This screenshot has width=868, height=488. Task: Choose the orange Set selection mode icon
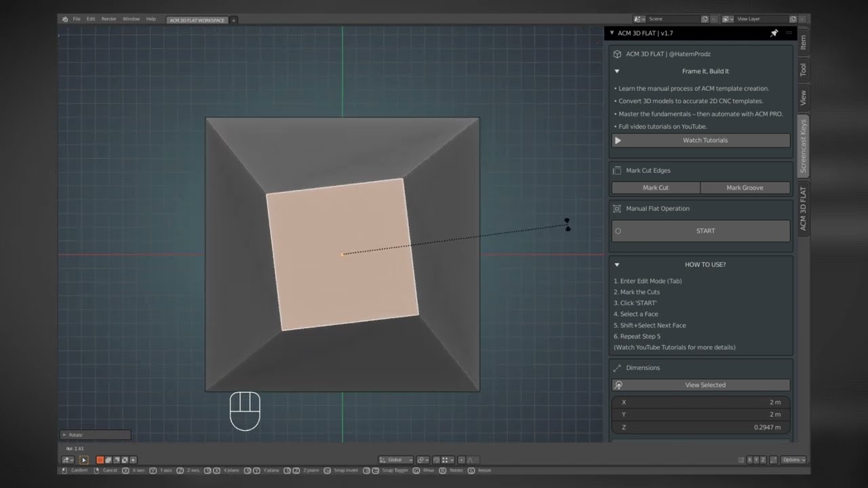pyautogui.click(x=100, y=460)
